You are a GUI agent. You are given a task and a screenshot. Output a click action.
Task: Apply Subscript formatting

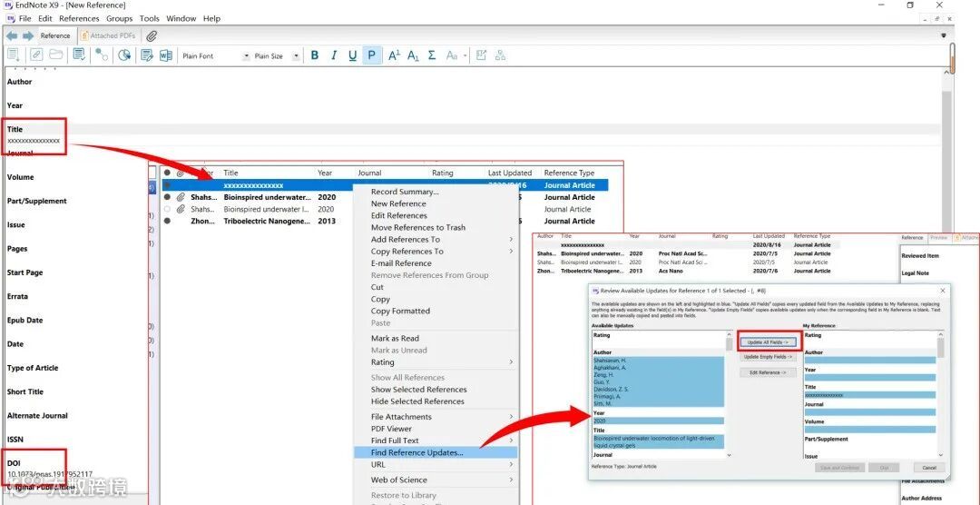(x=413, y=55)
